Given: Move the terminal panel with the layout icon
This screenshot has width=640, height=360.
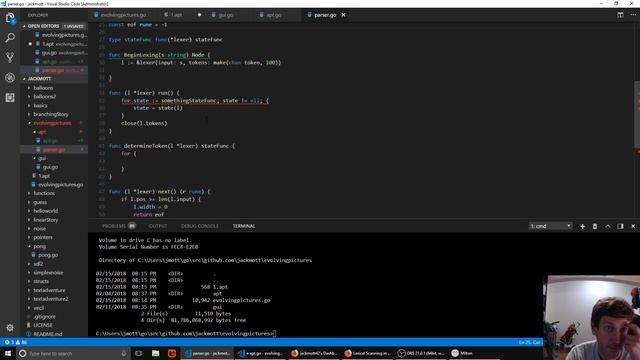Looking at the screenshot, I should (x=620, y=226).
